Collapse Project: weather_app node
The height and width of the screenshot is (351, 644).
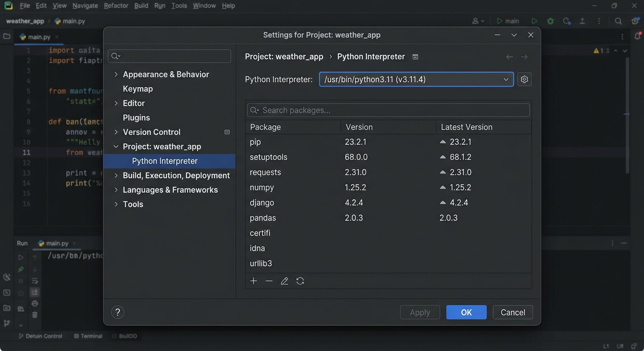[x=116, y=146]
